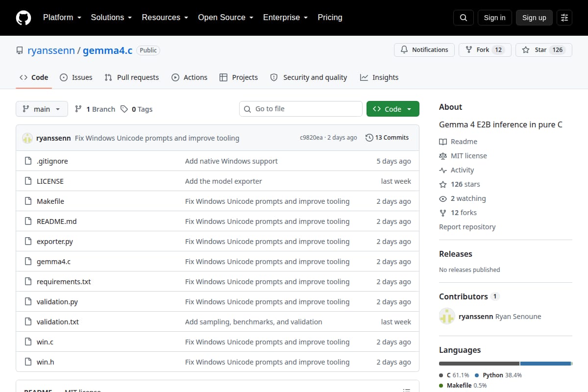Click the tag icon next to 0 Tags
This screenshot has width=588, height=392.
[x=124, y=109]
